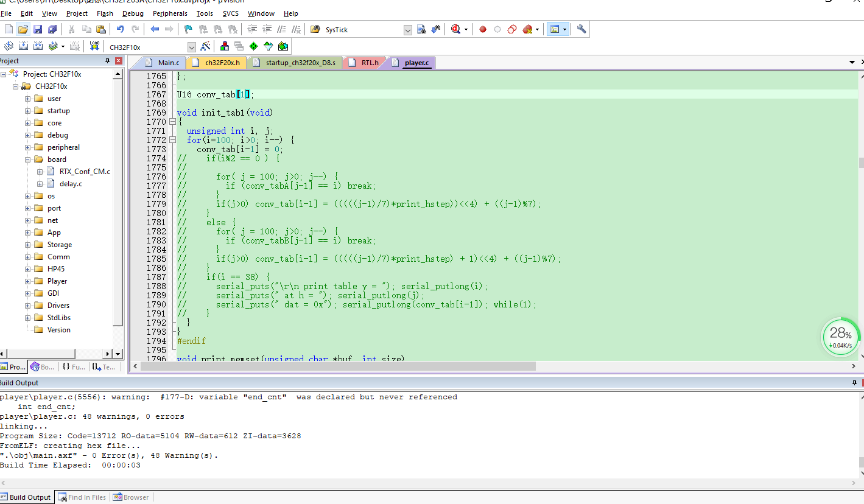Screen dimensions: 864x504
Task: Insert or remove breakpoint red dot
Action: pos(483,29)
